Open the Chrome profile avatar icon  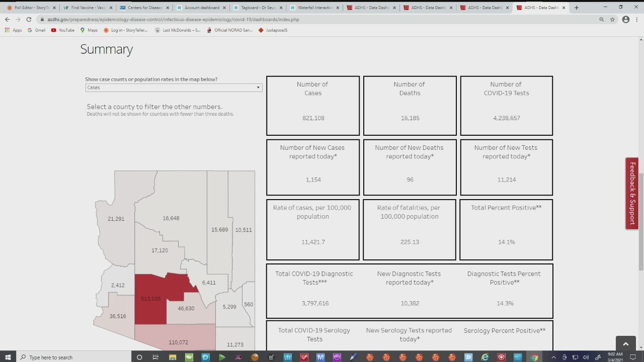pyautogui.click(x=625, y=19)
